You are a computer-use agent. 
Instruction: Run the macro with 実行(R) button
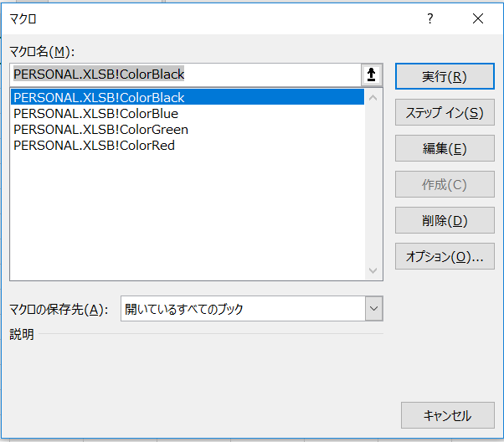(444, 76)
